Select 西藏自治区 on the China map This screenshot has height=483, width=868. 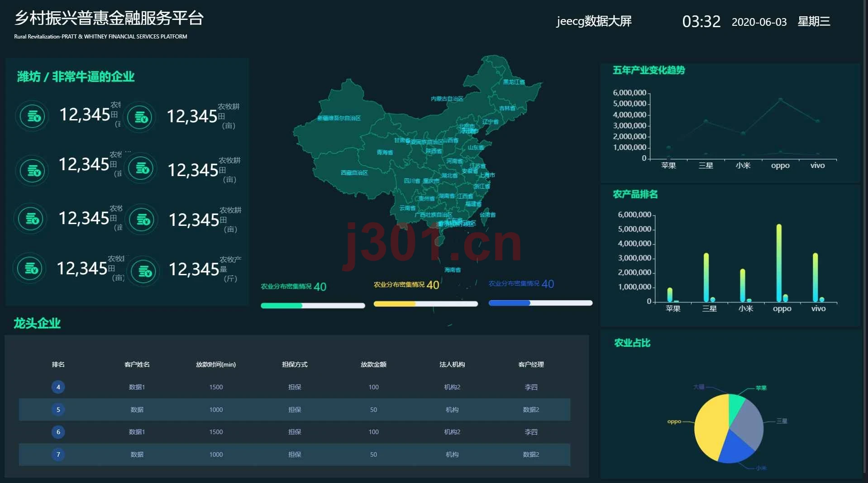[x=354, y=172]
